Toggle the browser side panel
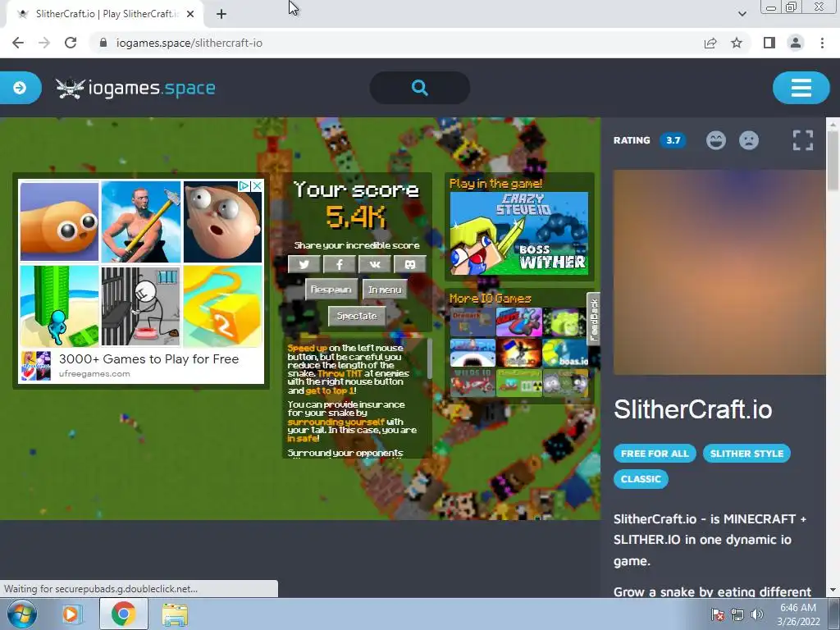The image size is (840, 630). pyautogui.click(x=769, y=43)
